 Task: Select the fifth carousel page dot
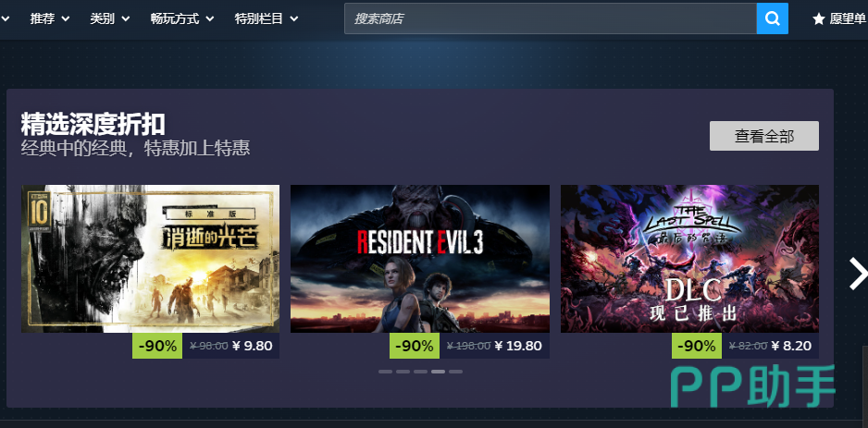(x=455, y=372)
